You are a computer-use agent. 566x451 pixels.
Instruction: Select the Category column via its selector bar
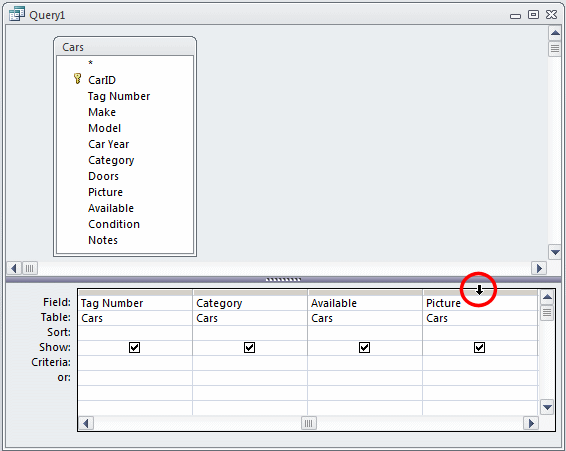[x=250, y=292]
